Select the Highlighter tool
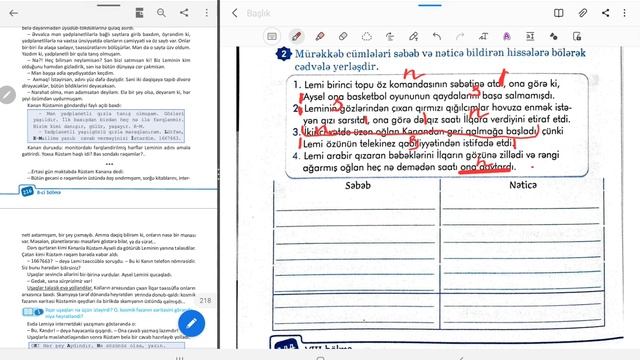The width and height of the screenshot is (640, 360). pos(320,37)
